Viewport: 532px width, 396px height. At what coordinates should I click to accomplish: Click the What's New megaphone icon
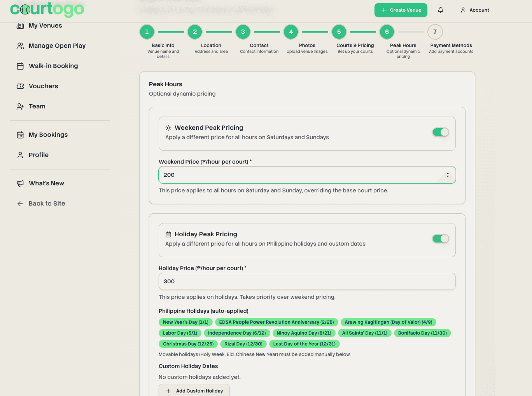(20, 183)
